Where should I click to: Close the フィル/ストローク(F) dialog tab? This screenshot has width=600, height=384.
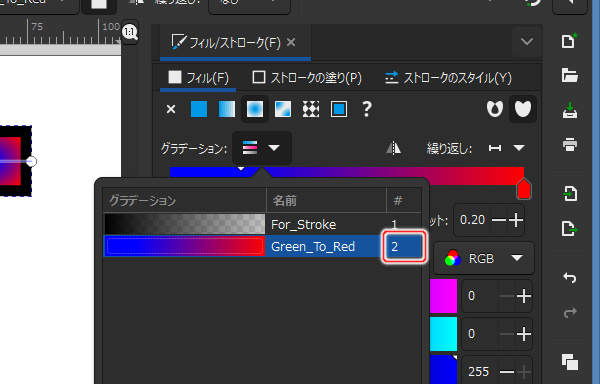click(x=291, y=42)
